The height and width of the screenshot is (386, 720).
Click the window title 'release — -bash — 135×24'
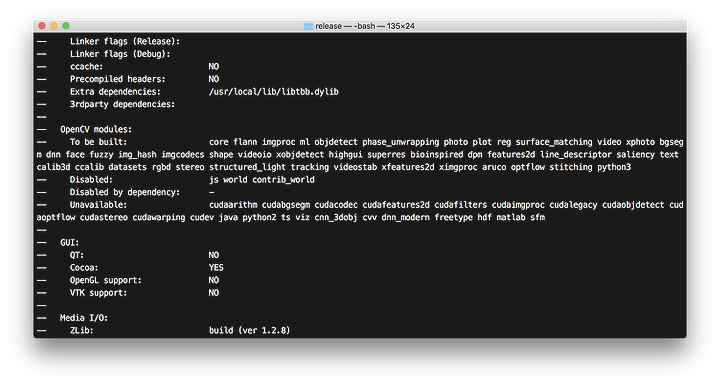[365, 26]
